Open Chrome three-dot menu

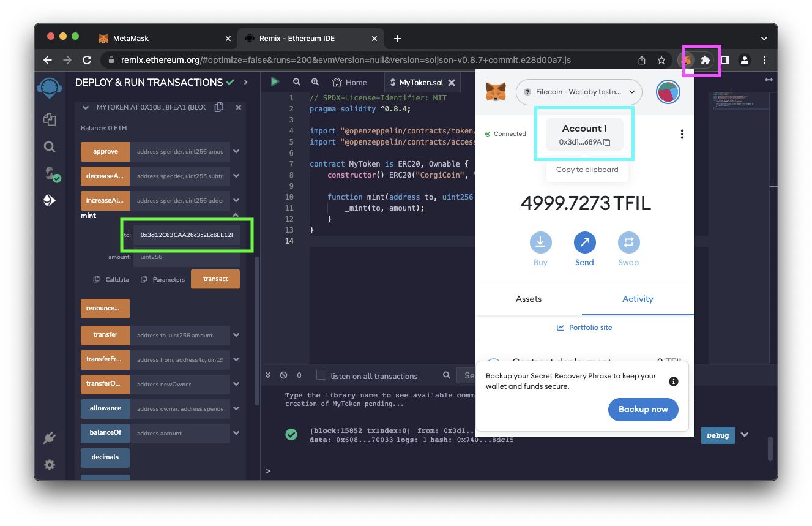point(764,60)
